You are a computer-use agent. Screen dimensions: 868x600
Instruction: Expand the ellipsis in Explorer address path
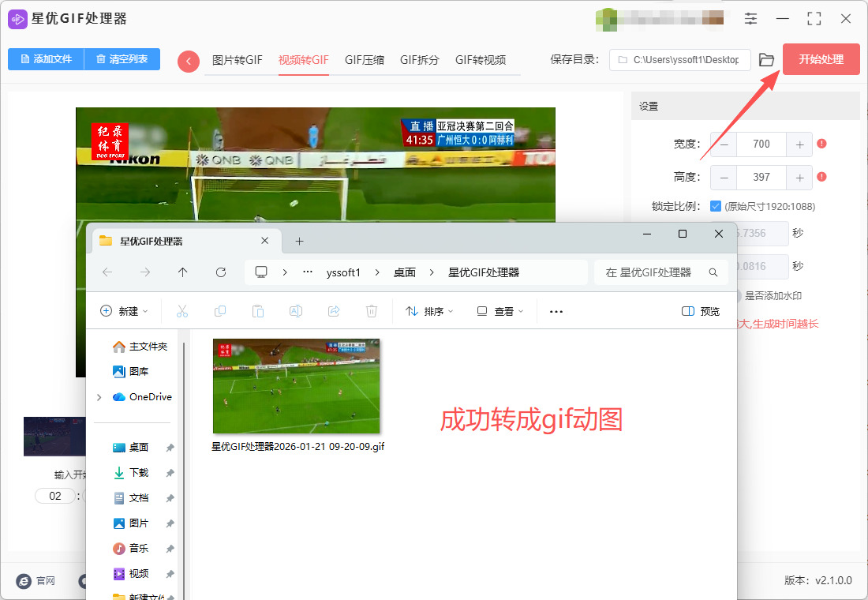click(x=308, y=272)
